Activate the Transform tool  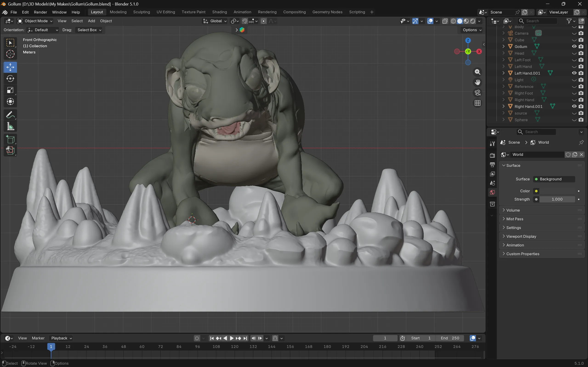10,101
